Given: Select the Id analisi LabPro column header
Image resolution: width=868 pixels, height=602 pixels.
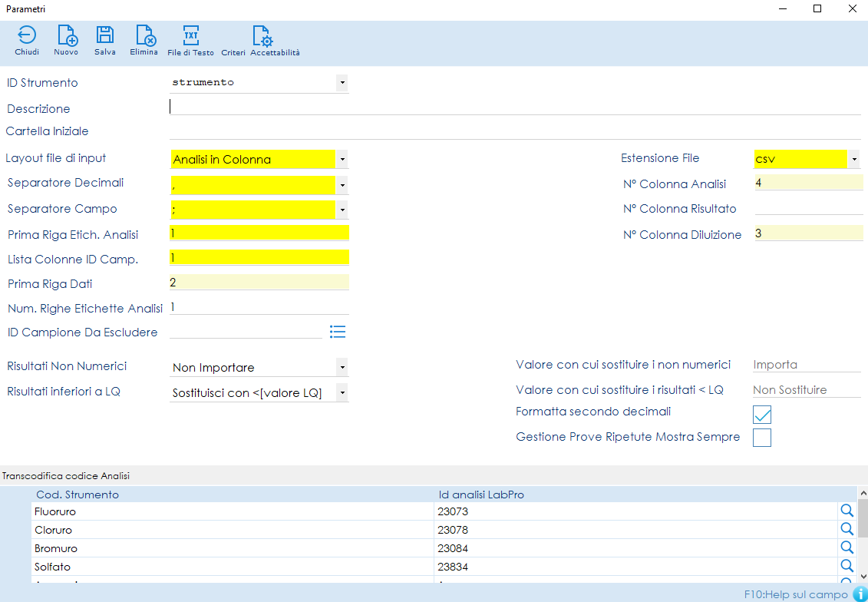Looking at the screenshot, I should click(636, 495).
